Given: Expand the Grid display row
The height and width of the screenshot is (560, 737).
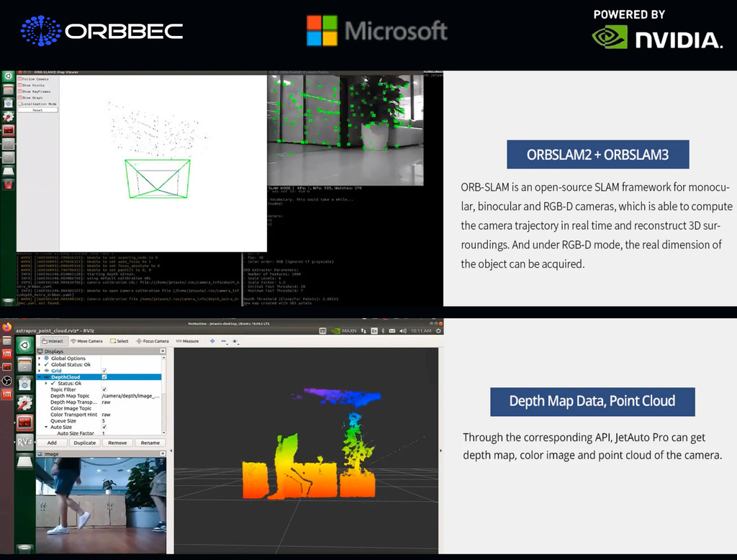Looking at the screenshot, I should point(40,371).
